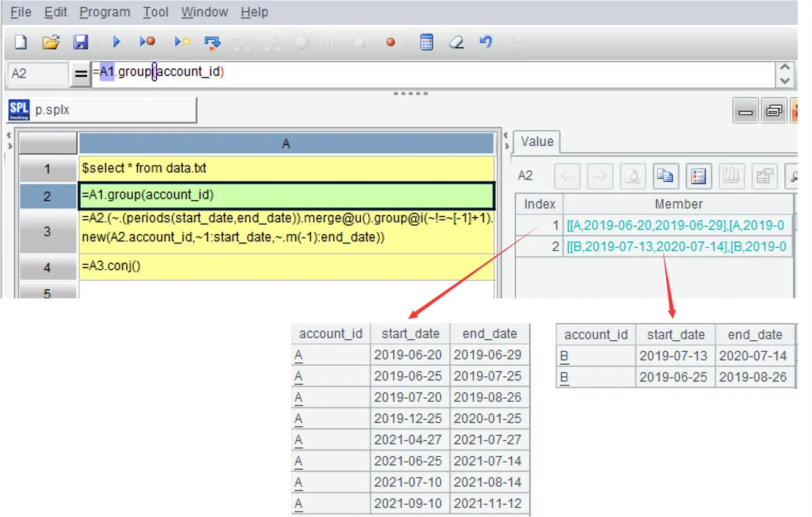812x517 pixels.
Task: Click the greyed-out step-return icon
Action: [272, 43]
